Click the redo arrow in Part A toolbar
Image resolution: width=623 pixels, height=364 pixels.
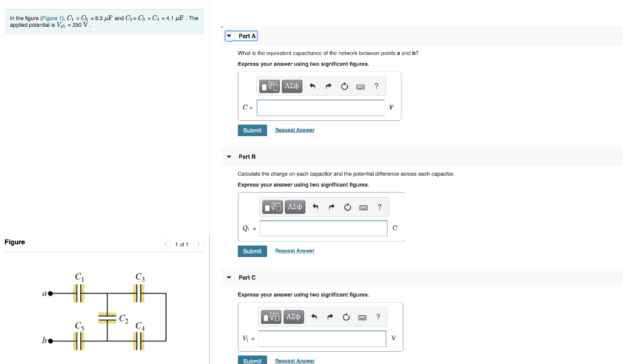pos(328,85)
